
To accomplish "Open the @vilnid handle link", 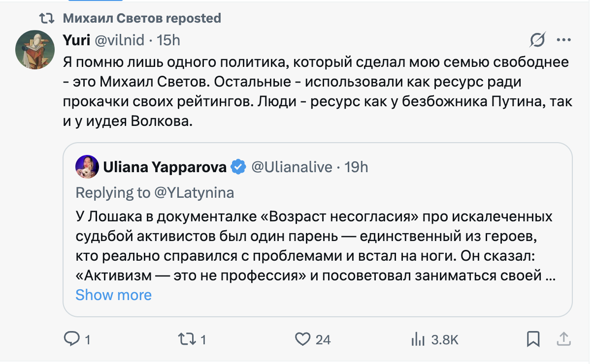I will 120,40.
